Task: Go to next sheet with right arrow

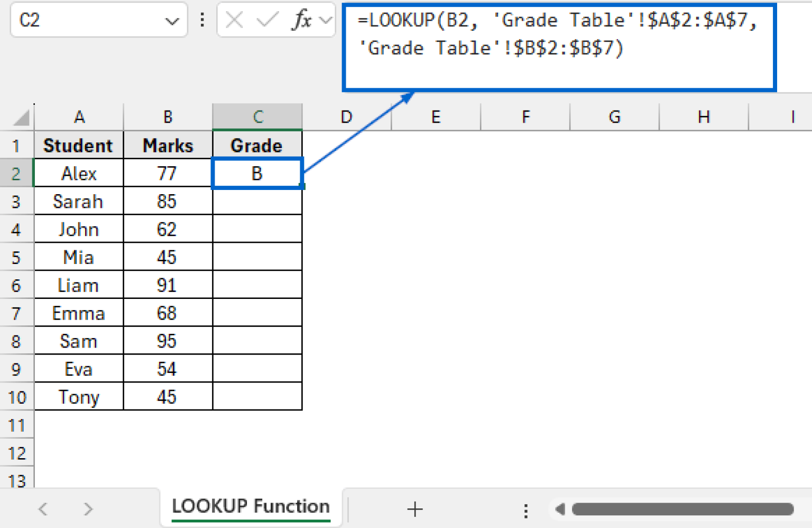Action: tap(88, 509)
